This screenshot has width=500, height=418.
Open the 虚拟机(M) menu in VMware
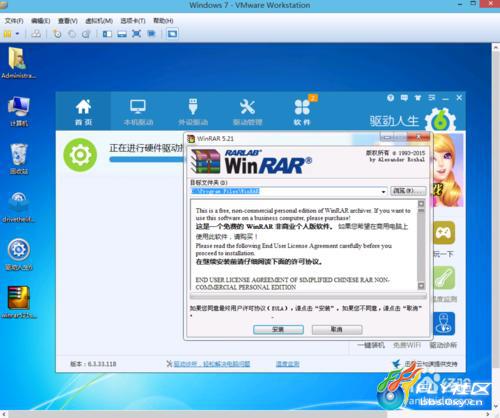99,21
